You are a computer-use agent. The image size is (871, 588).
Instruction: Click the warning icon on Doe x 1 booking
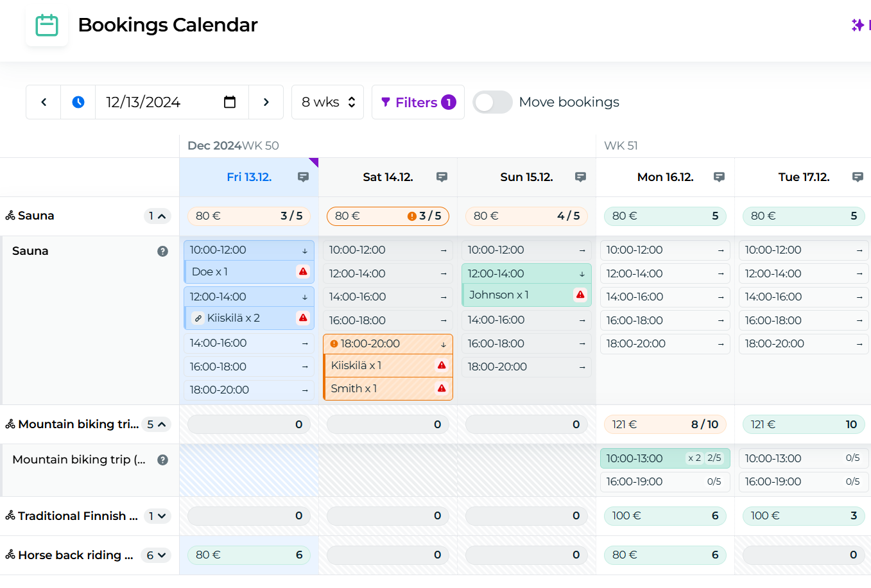[303, 272]
